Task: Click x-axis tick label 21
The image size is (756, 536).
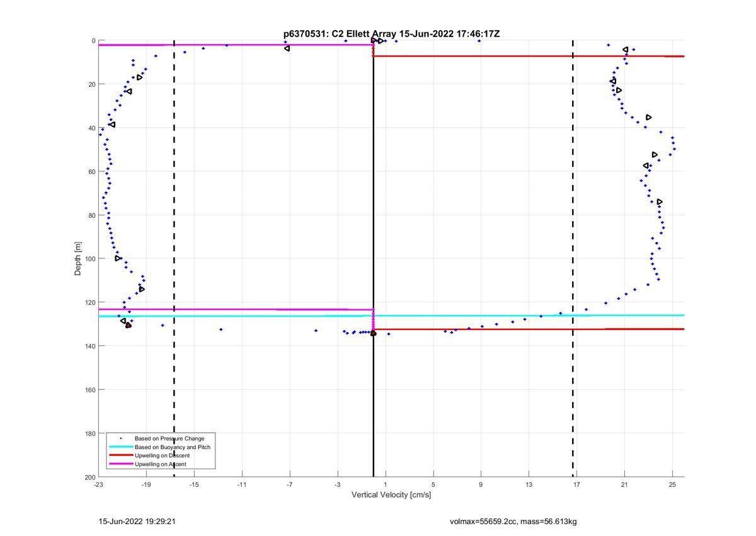Action: tap(624, 484)
